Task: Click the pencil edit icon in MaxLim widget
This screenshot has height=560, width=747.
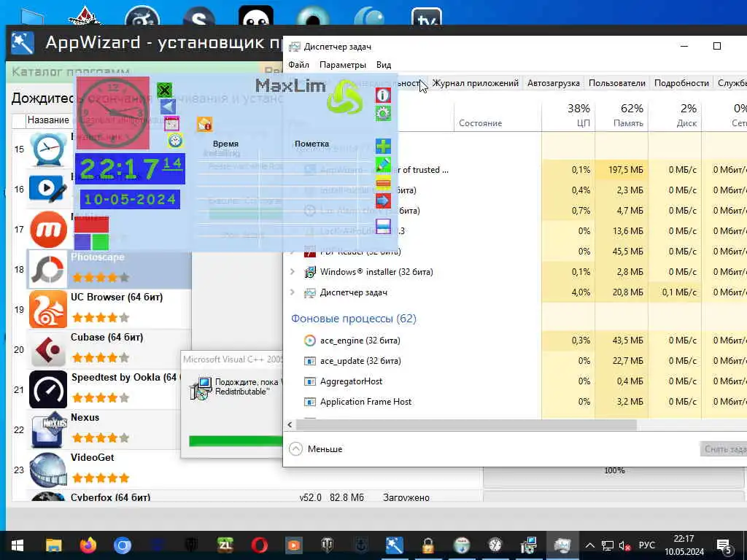Action: point(383,164)
